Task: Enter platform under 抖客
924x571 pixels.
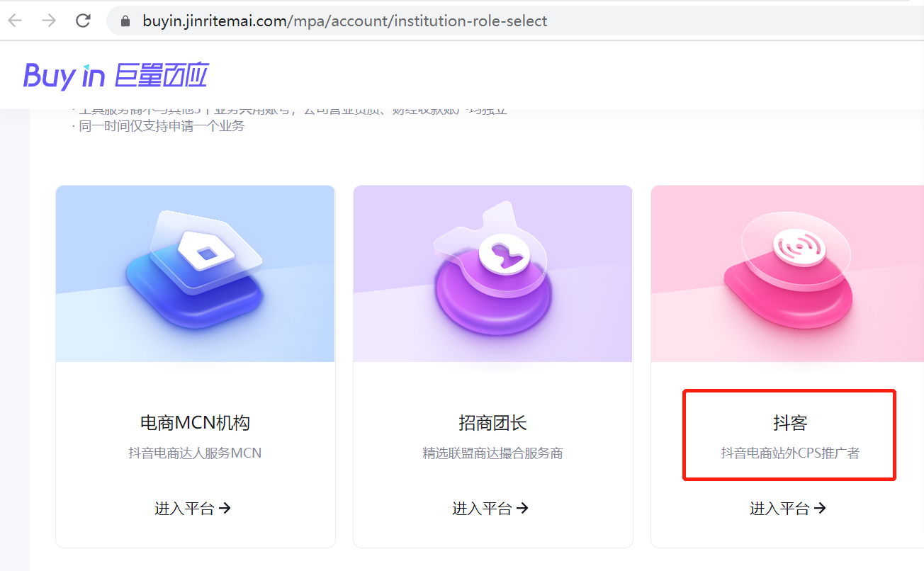Action: (x=788, y=508)
